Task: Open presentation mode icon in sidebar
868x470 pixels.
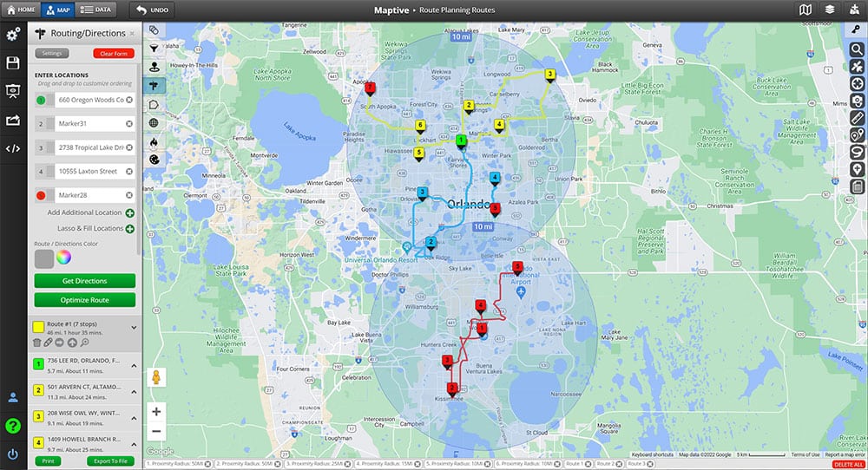Action: tap(13, 91)
